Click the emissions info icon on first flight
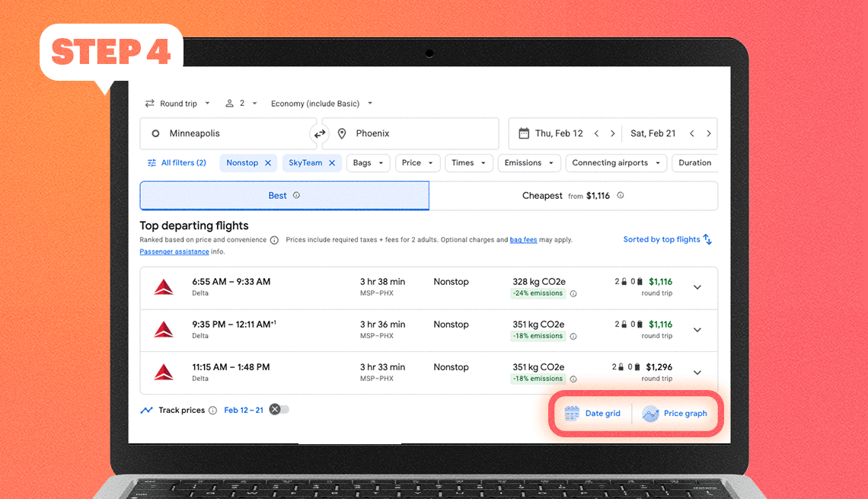Viewport: 868px width, 499px height. [573, 293]
